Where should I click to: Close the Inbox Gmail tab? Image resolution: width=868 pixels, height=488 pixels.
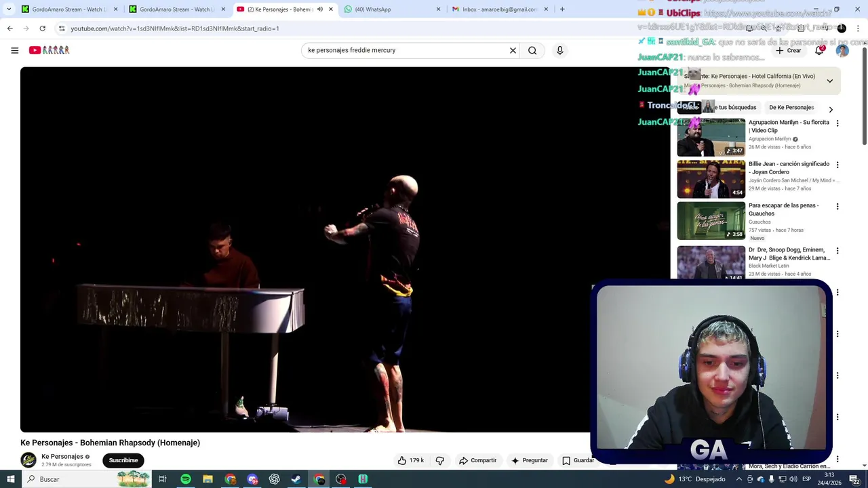pos(546,9)
